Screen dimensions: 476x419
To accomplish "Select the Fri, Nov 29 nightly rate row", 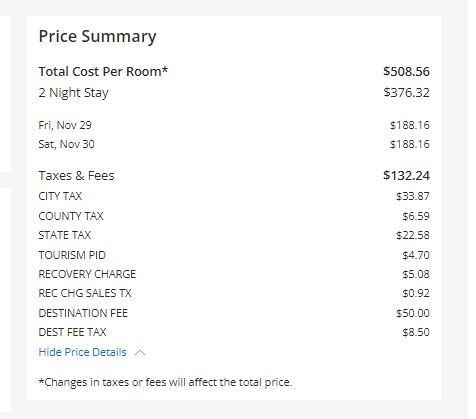I will [x=234, y=125].
